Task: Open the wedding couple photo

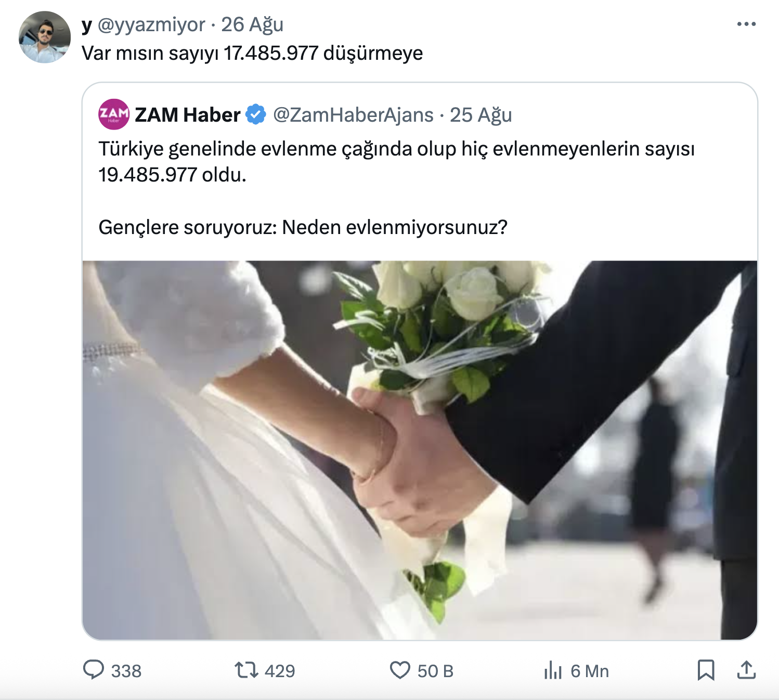Action: (x=420, y=450)
